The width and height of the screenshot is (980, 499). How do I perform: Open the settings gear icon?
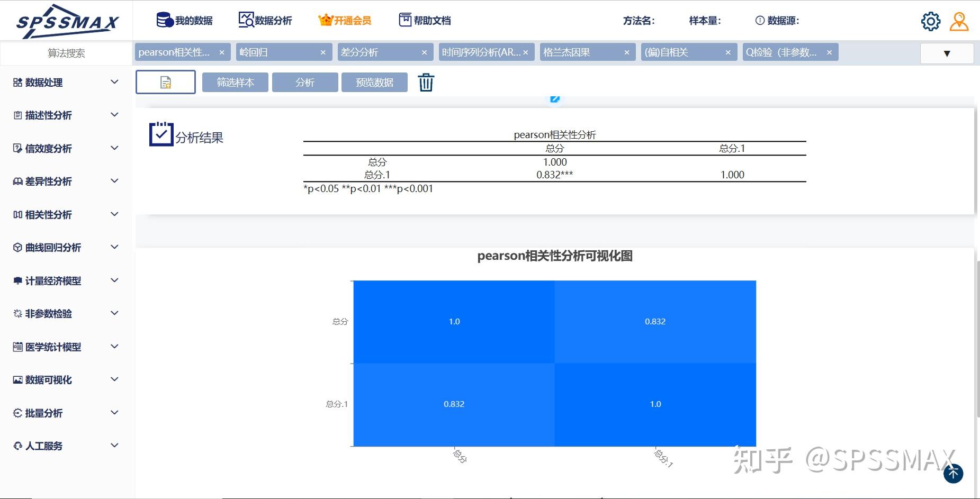931,21
